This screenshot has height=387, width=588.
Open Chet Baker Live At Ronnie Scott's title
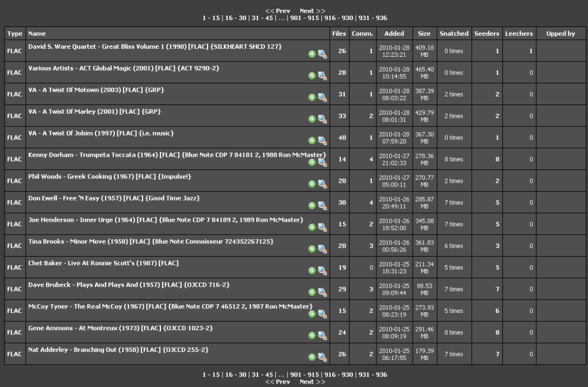pos(103,264)
